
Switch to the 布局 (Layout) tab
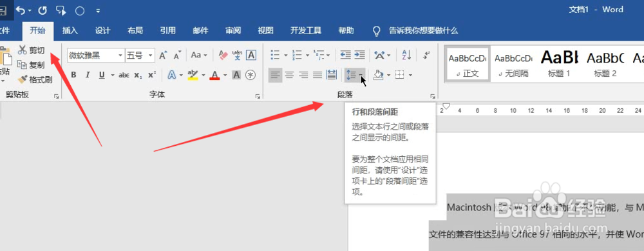coord(135,31)
